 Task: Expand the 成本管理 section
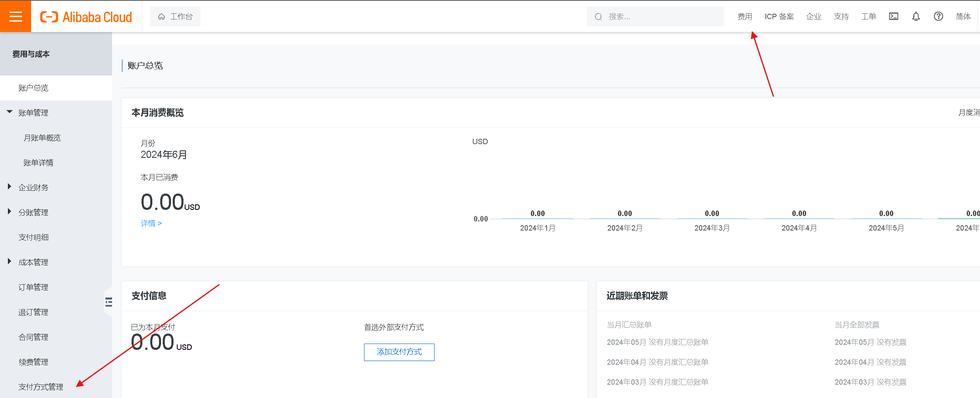pyautogui.click(x=10, y=262)
